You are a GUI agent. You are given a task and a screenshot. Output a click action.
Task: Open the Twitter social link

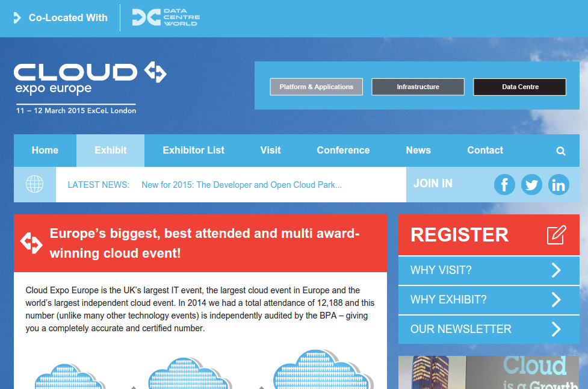pyautogui.click(x=531, y=184)
